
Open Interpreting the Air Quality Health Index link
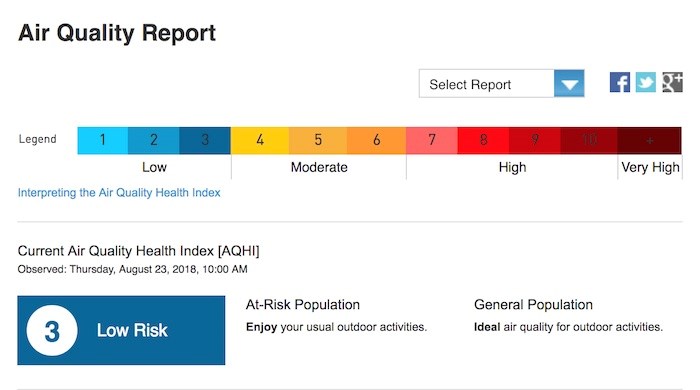[x=119, y=192]
